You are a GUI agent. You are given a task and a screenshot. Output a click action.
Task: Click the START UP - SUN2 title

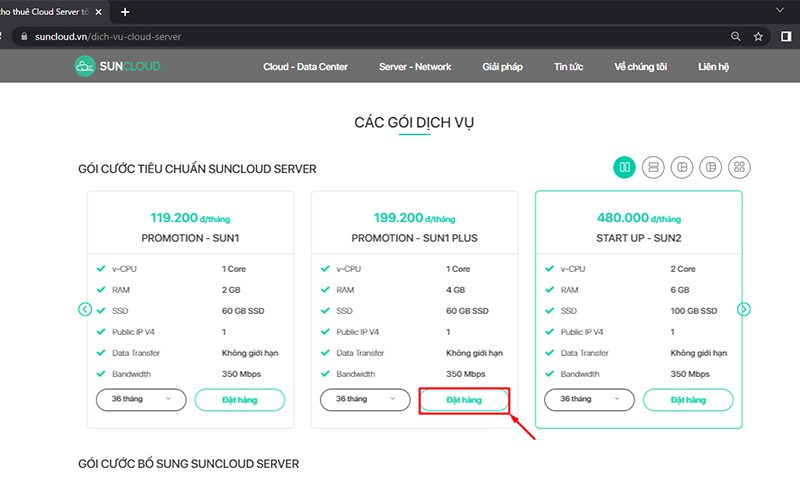[x=639, y=238]
